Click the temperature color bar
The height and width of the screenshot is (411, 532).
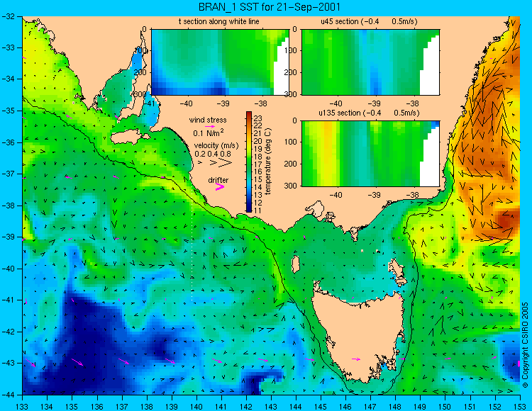point(249,162)
